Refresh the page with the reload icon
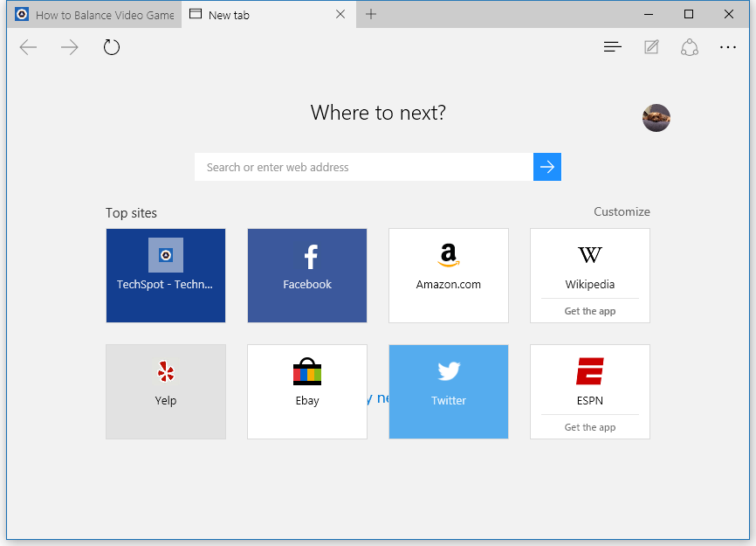This screenshot has height=546, width=756. (x=112, y=47)
